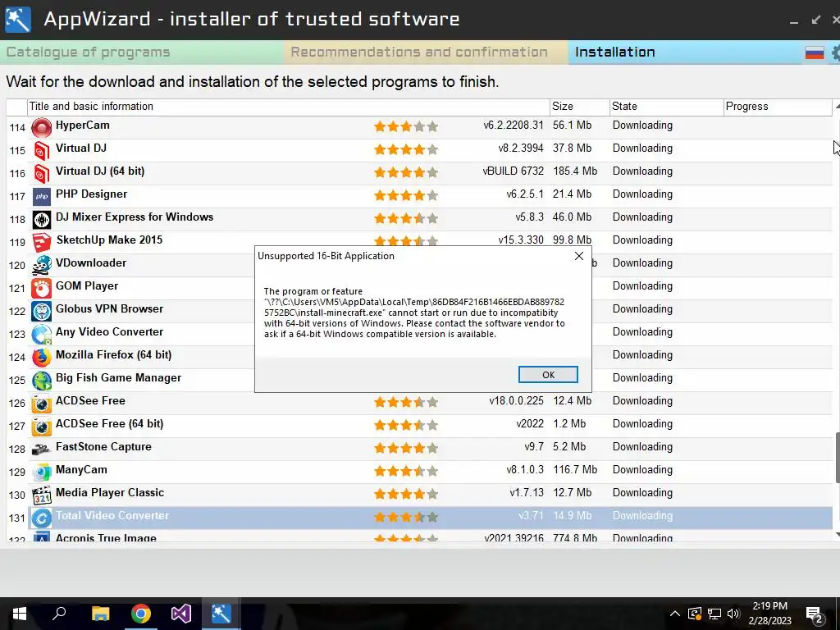Click the program list vertical scrollbar thumb

tap(838, 458)
